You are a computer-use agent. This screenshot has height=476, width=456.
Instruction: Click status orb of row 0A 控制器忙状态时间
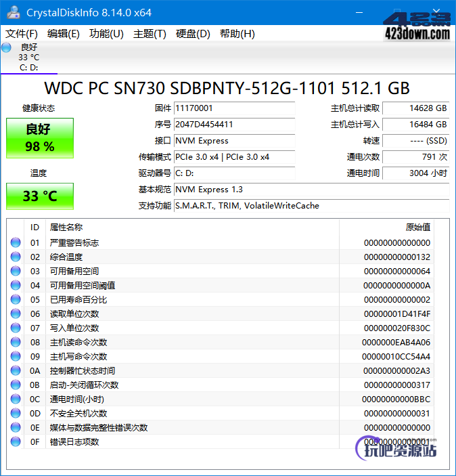[16, 370]
